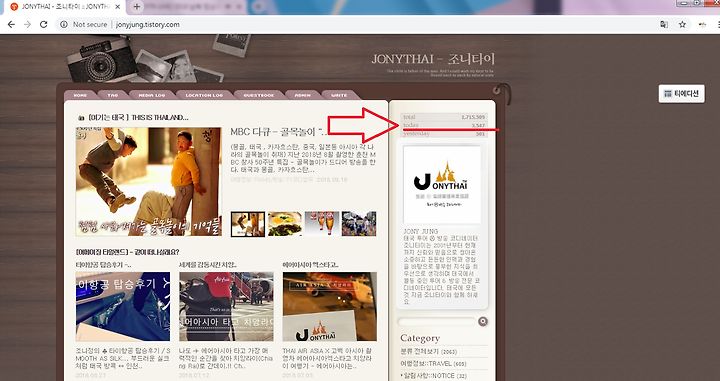Click the 타이항공 탑승후기 post excerpt text
Screen dimensions: 720x381
(x=123, y=358)
